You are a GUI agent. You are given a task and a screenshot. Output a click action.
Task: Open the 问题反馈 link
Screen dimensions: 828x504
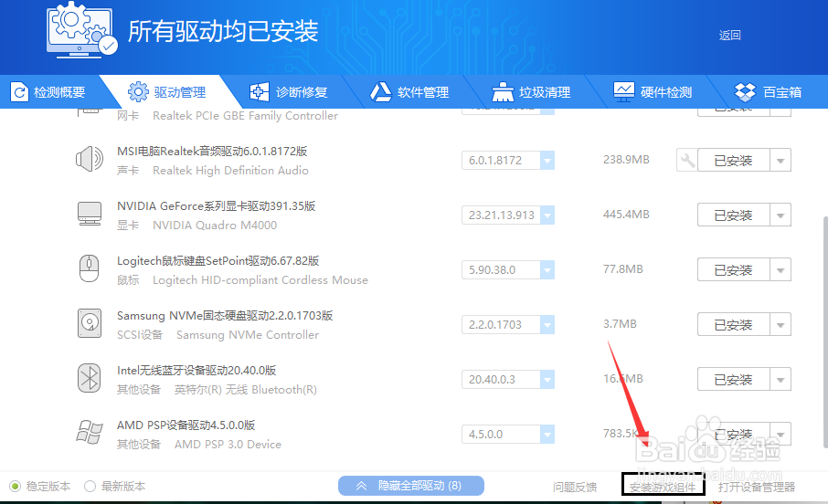[x=575, y=487]
